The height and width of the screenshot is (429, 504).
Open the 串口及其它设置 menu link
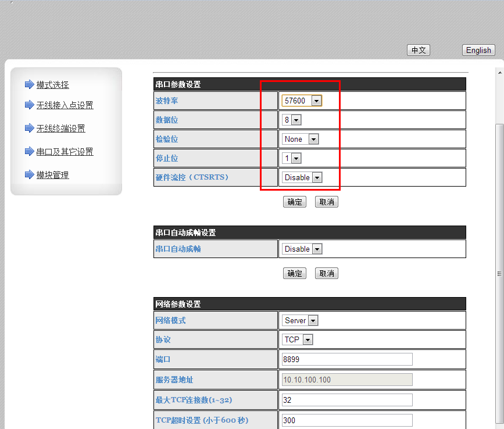pyautogui.click(x=65, y=152)
